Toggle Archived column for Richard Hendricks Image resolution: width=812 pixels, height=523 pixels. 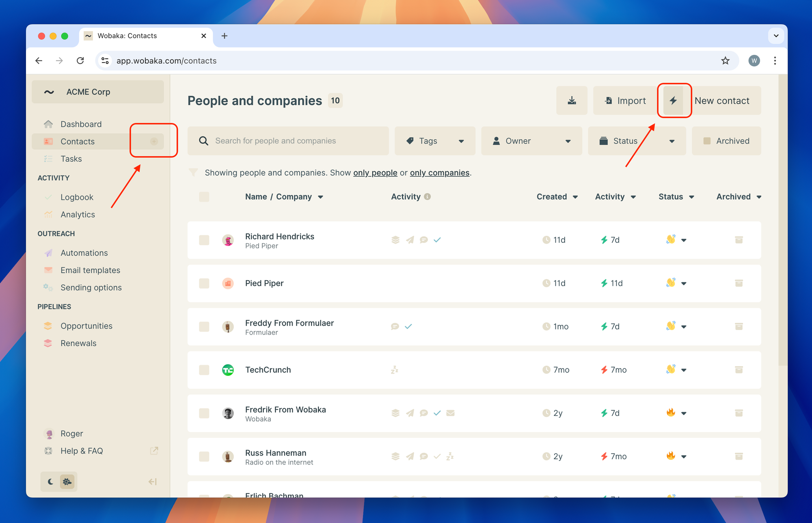pyautogui.click(x=739, y=240)
